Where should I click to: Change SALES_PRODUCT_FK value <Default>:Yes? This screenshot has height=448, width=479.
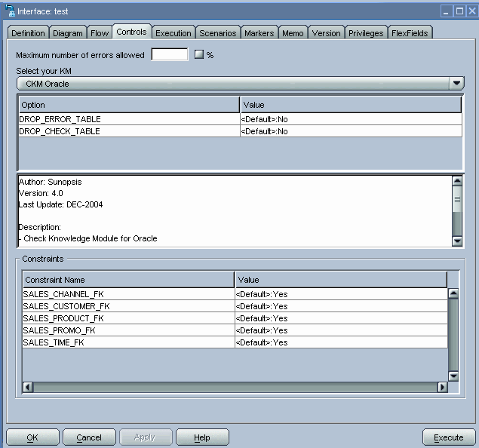(341, 318)
